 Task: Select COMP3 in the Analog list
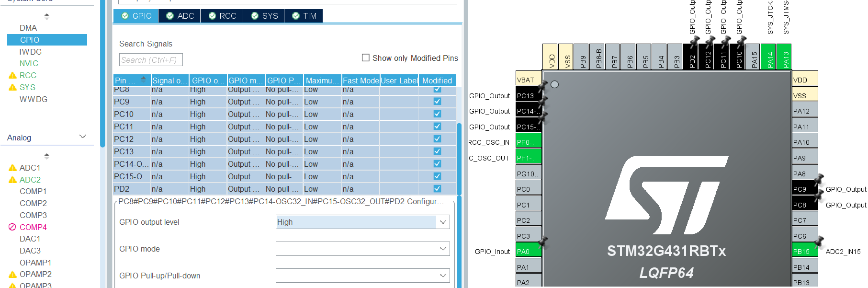click(33, 215)
